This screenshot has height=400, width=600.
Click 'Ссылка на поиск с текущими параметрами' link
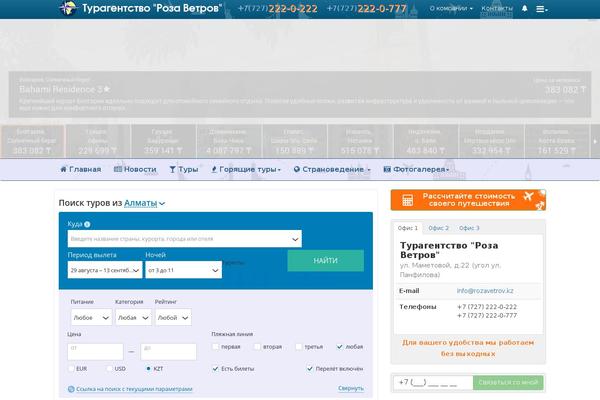pos(134,389)
